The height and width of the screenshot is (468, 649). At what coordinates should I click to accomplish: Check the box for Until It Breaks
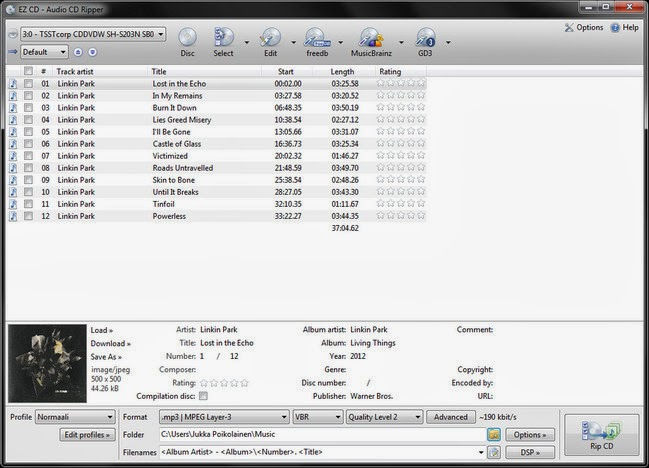coord(28,192)
